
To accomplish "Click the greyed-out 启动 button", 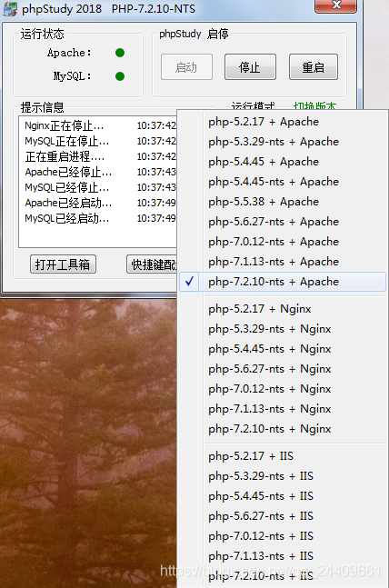I will [187, 67].
